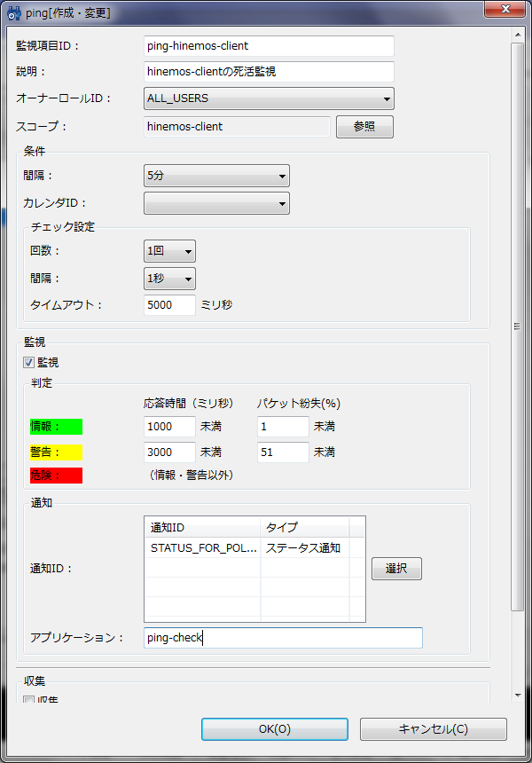Click the 説明 description text field
532x763 pixels.
pos(269,72)
